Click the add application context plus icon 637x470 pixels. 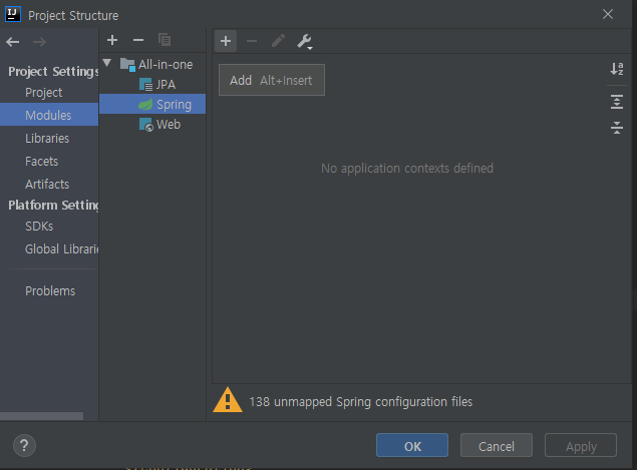(226, 41)
